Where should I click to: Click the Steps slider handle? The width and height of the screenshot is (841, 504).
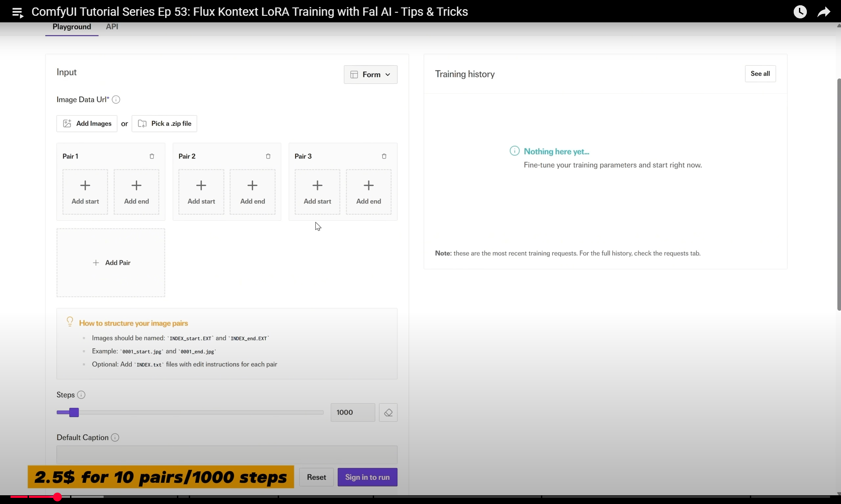(x=74, y=412)
